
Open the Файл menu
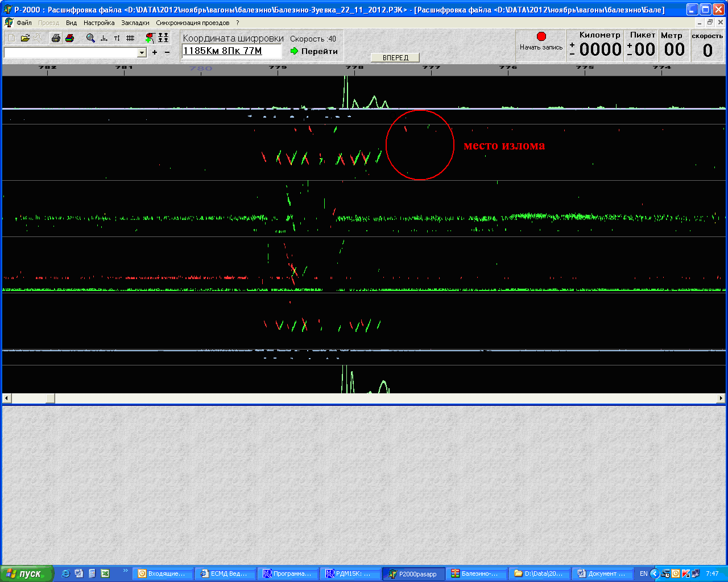point(24,23)
